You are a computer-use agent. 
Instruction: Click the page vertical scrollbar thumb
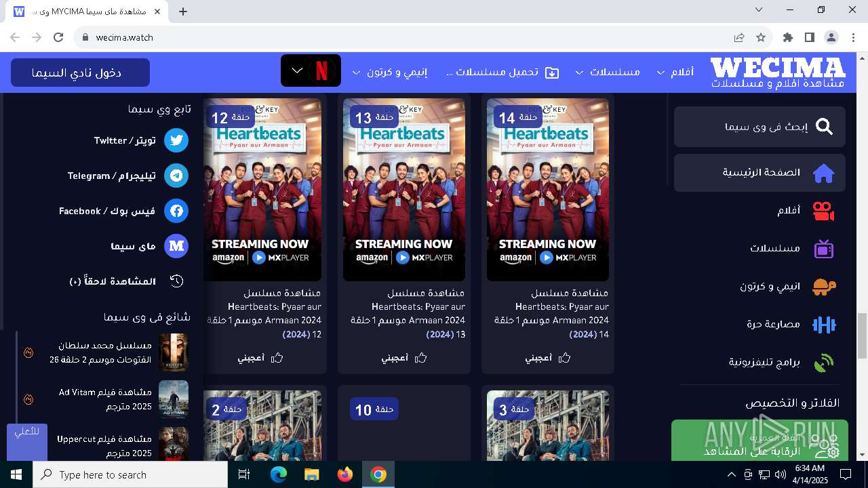(862, 335)
